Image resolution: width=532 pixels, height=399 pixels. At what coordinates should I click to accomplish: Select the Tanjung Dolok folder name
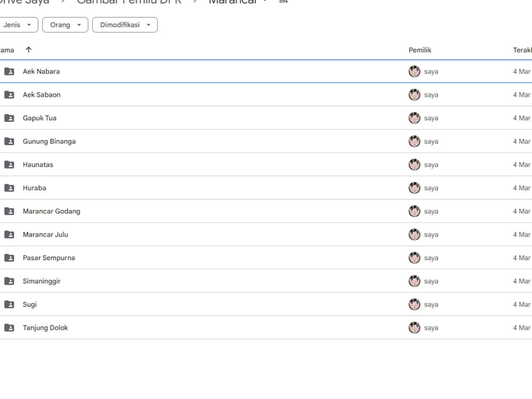pyautogui.click(x=45, y=328)
